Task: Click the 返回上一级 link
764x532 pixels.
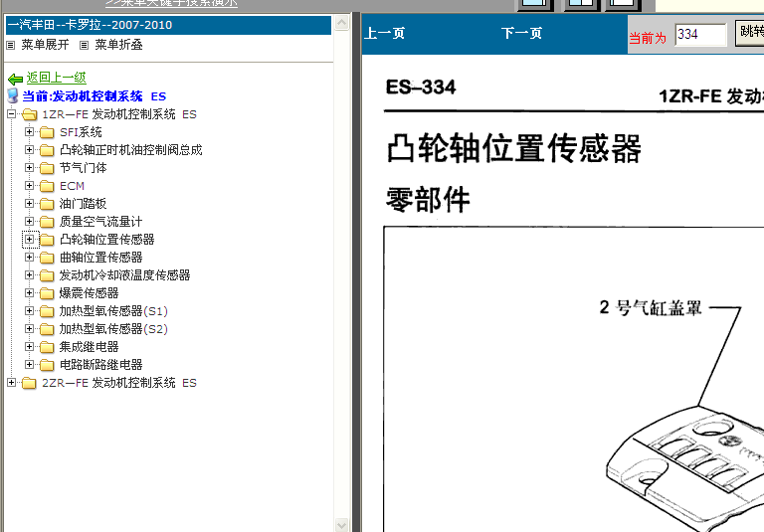Action: point(56,78)
